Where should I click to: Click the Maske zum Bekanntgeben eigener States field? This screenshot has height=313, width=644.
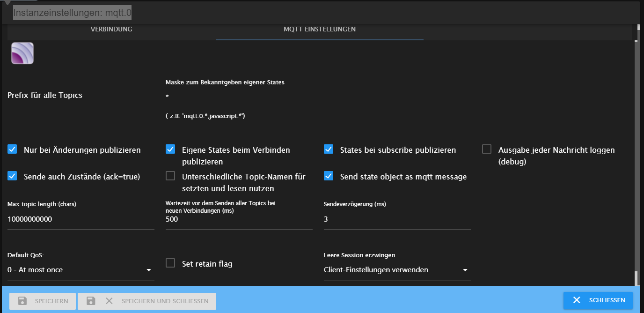[239, 97]
